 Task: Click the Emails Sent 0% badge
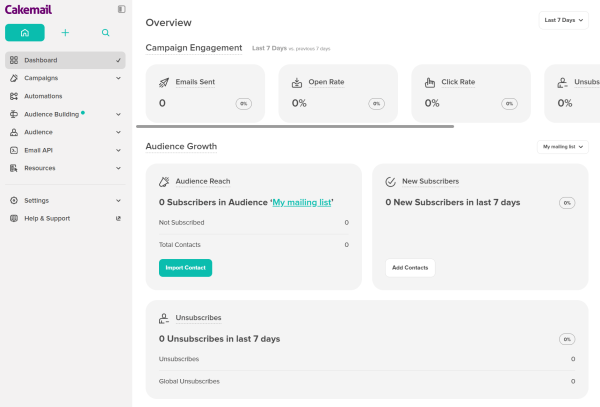point(244,104)
